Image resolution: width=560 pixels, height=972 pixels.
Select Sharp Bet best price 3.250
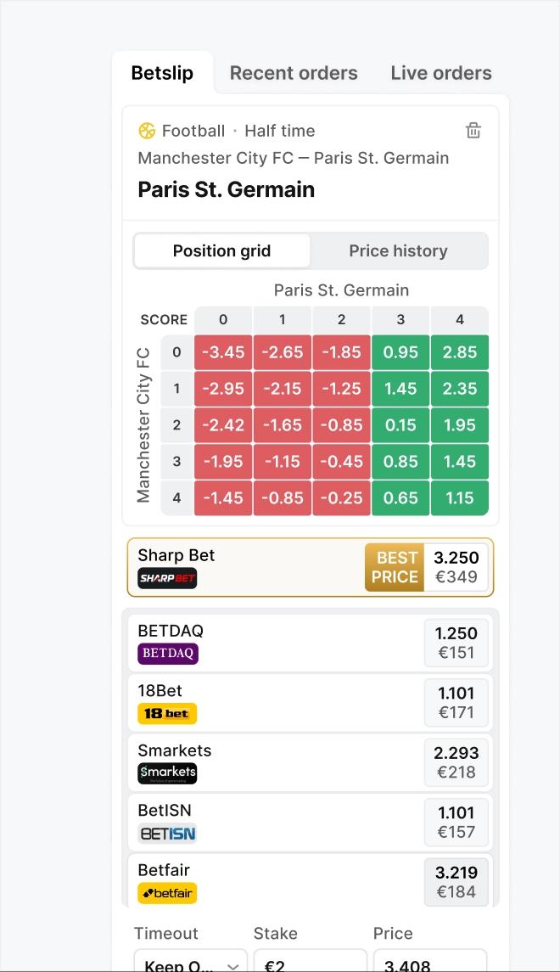456,567
